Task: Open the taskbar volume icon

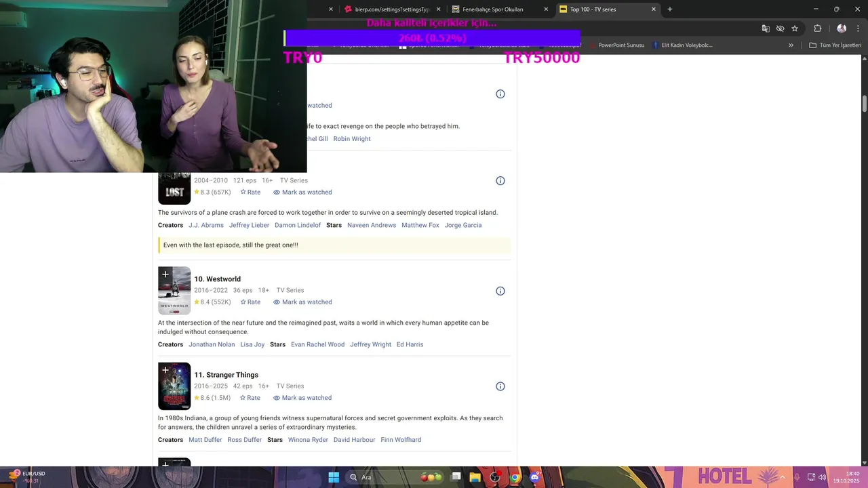Action: [x=822, y=477]
